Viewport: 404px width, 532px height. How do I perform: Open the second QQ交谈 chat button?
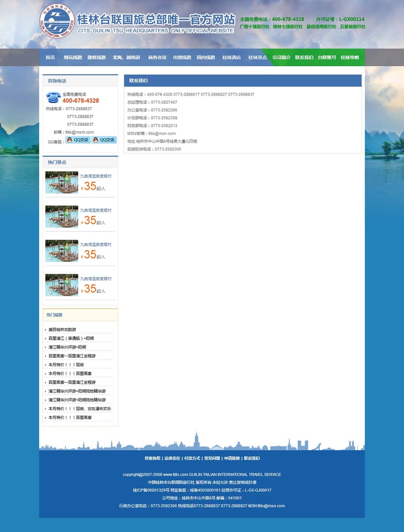point(104,140)
